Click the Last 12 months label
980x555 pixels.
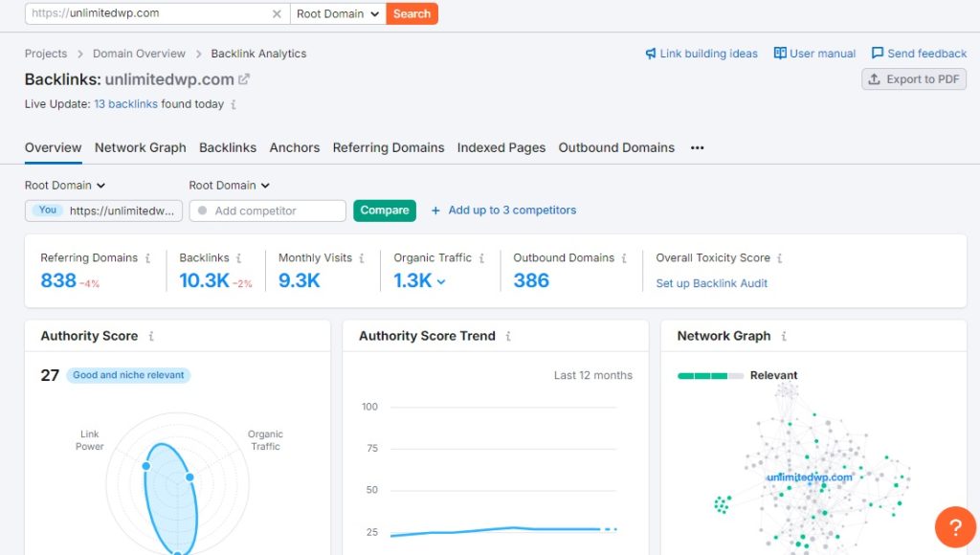[593, 376]
